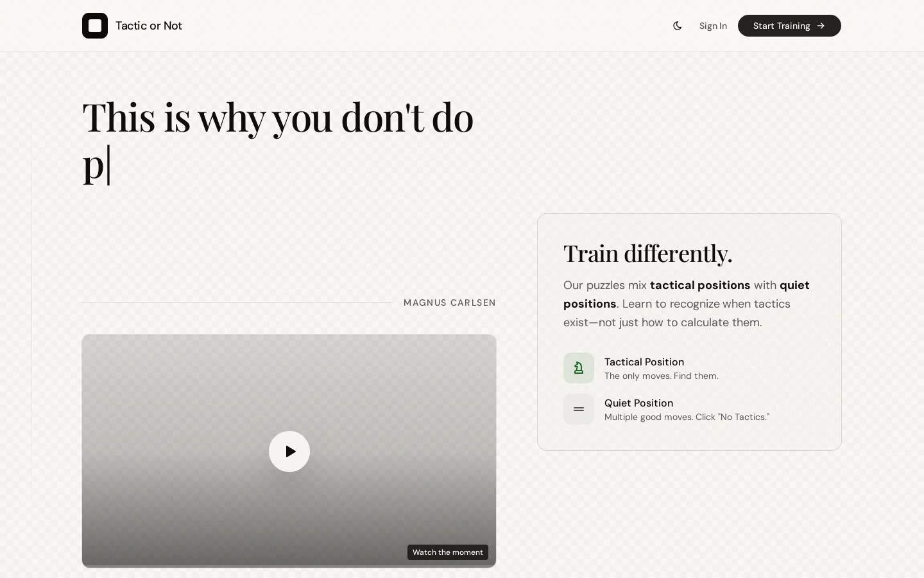Click the Tactic or Not logo icon
The width and height of the screenshot is (924, 578).
coord(95,26)
